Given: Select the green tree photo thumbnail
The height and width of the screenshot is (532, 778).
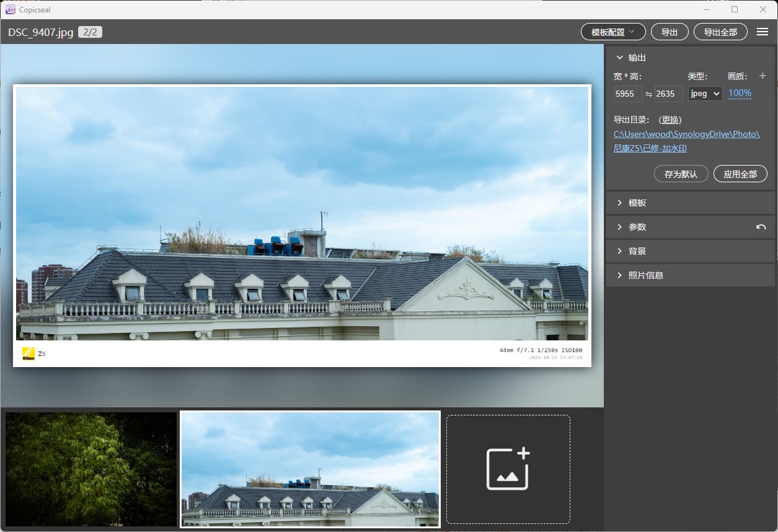Looking at the screenshot, I should (x=91, y=469).
